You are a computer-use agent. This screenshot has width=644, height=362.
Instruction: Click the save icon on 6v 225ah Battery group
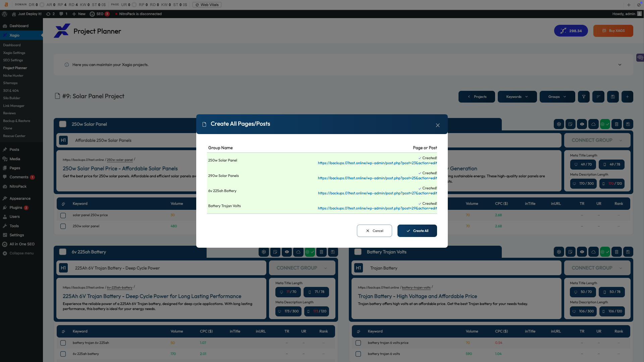pyautogui.click(x=333, y=252)
